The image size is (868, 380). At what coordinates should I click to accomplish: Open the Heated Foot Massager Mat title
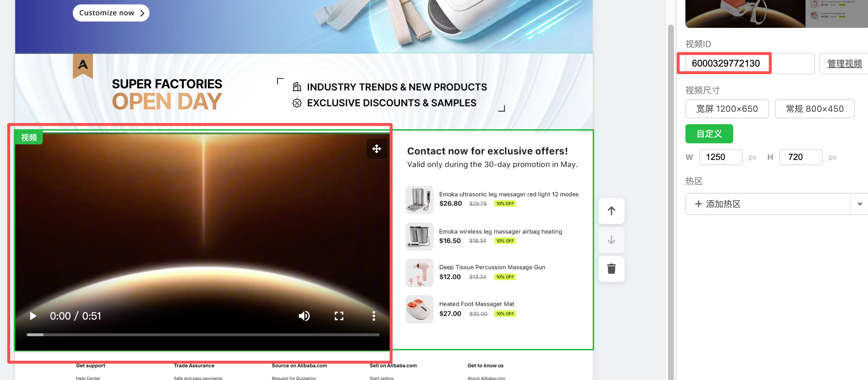click(477, 304)
